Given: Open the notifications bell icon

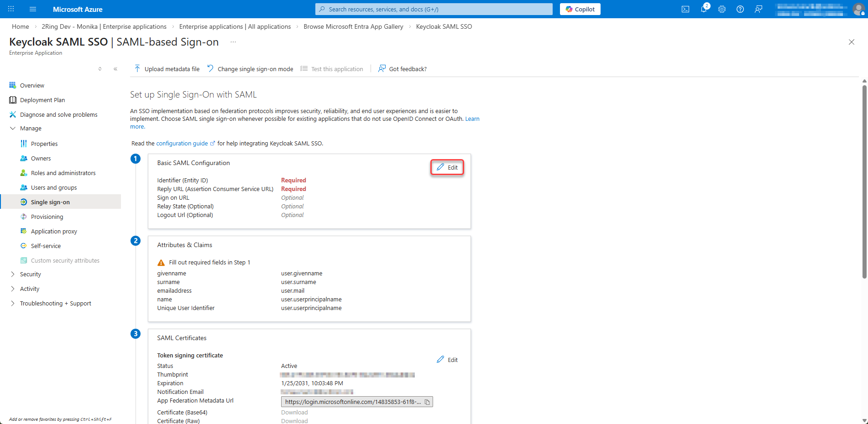Looking at the screenshot, I should (x=704, y=9).
